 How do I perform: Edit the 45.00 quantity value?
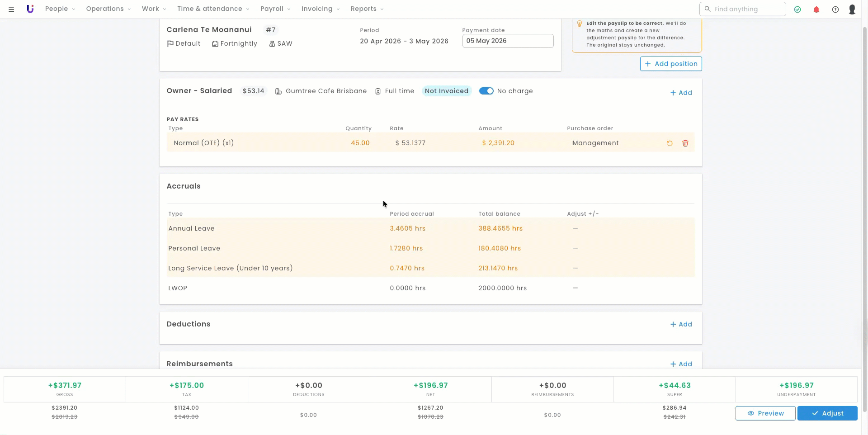click(360, 143)
